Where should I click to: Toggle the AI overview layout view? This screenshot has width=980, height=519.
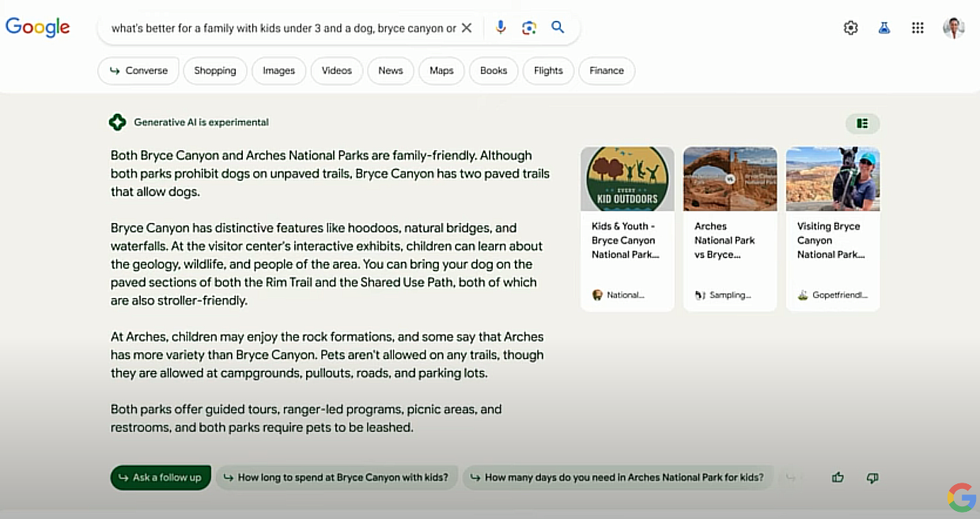[x=863, y=123]
